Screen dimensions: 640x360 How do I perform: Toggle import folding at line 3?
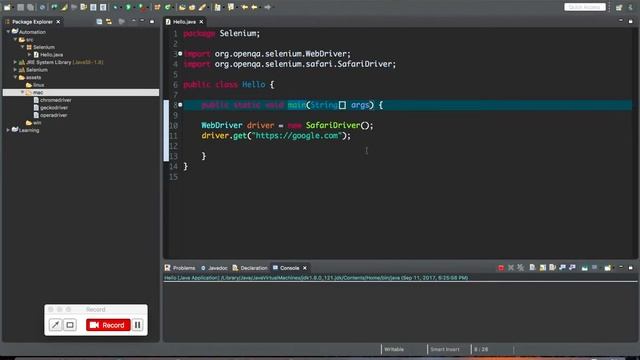click(180, 53)
